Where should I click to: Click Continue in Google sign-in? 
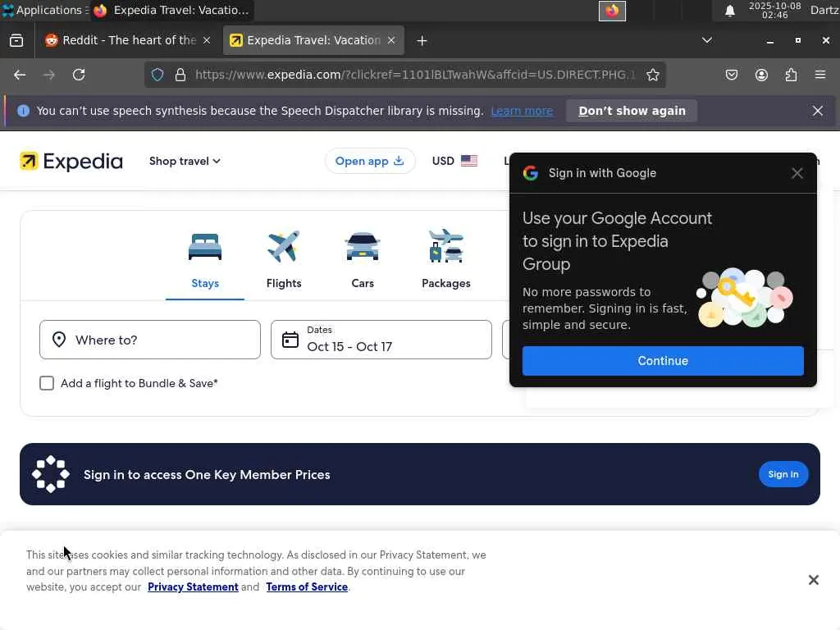click(x=663, y=361)
